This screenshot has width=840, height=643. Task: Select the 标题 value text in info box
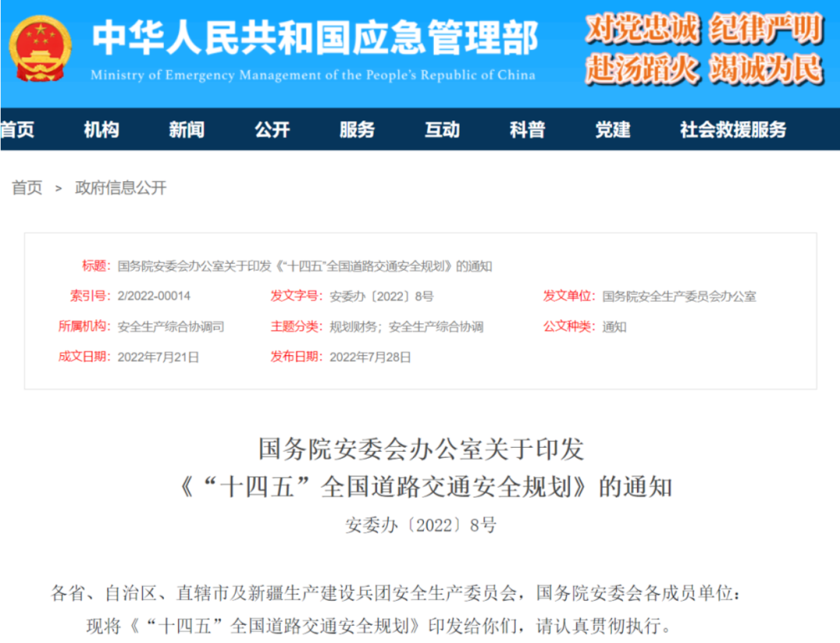pyautogui.click(x=305, y=266)
